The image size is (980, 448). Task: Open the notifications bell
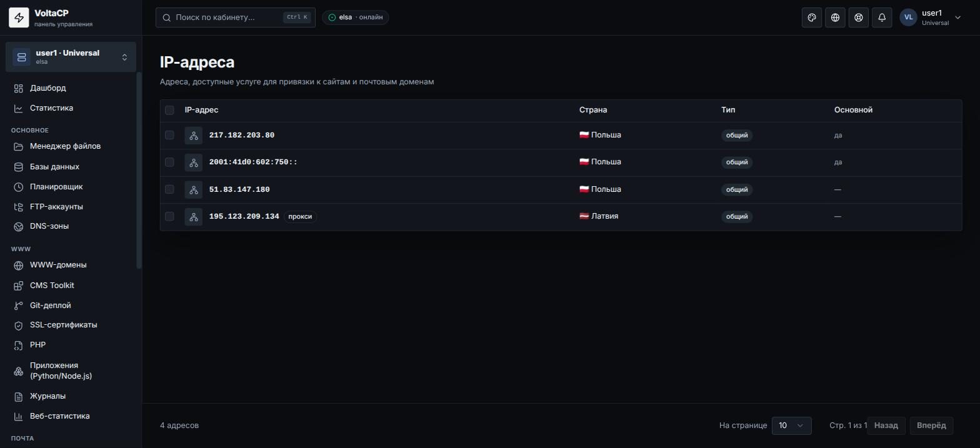pyautogui.click(x=882, y=17)
